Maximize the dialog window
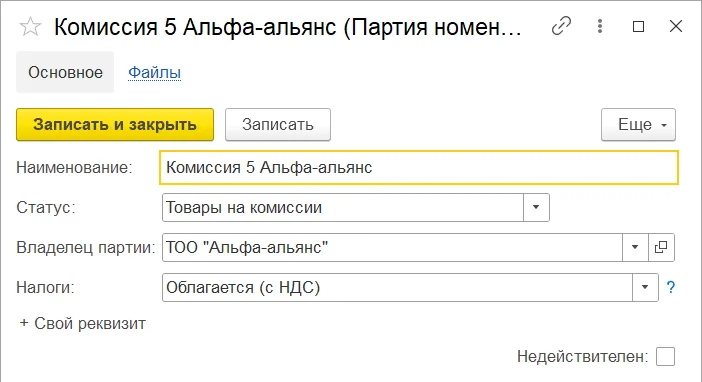This screenshot has width=702, height=382. point(638,26)
